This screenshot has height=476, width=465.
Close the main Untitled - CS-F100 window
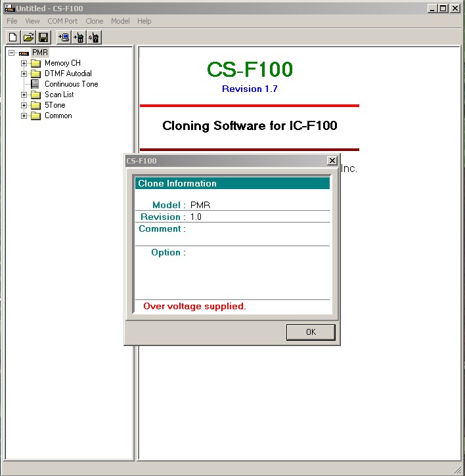click(455, 8)
